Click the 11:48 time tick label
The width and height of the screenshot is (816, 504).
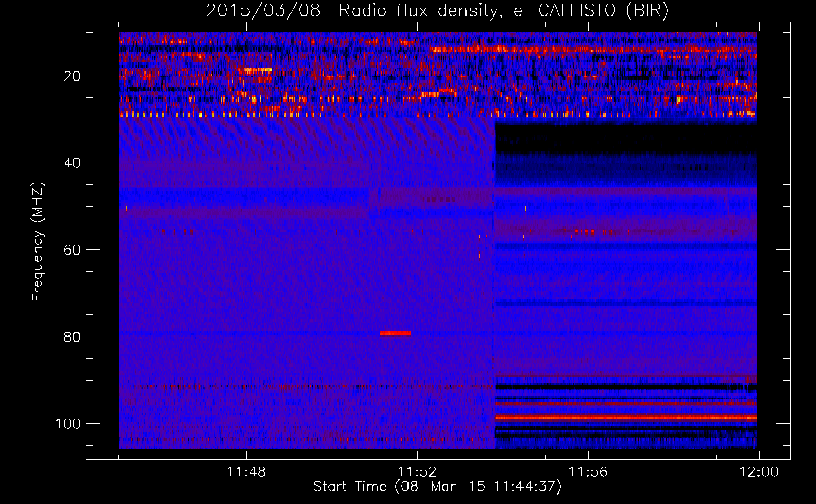tap(246, 472)
